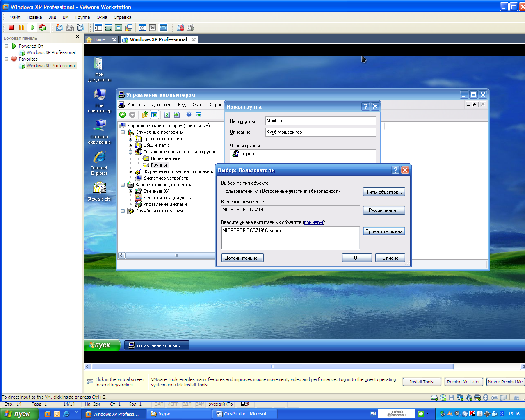The height and width of the screenshot is (420, 525).
Task: Click the примеры hyperlink
Action: [313, 222]
